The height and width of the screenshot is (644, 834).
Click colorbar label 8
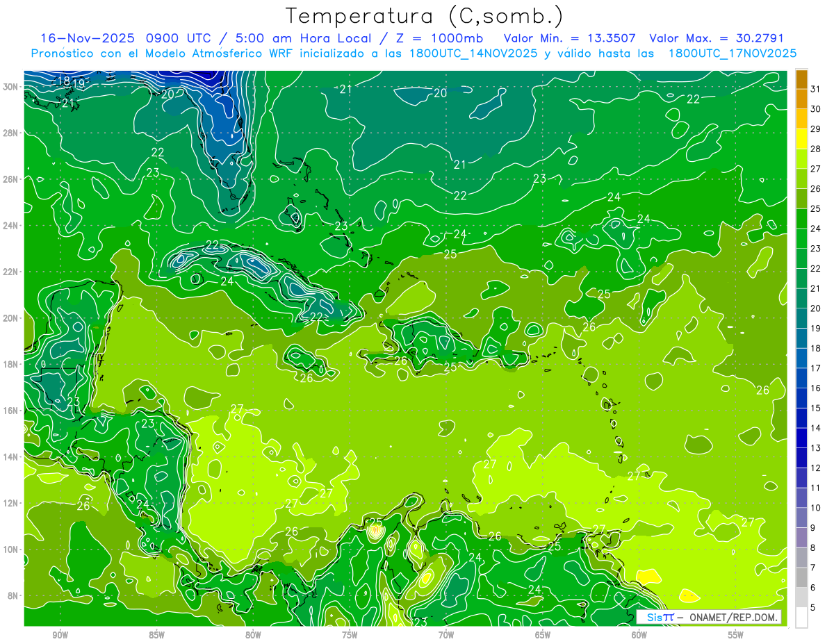814,547
